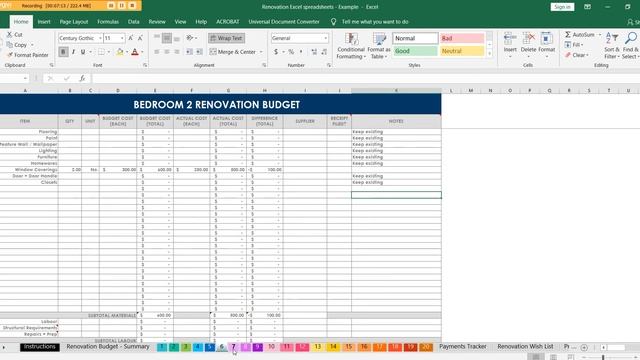Select Bottom Align icon
Screen dimensions: 640x360
(177, 38)
